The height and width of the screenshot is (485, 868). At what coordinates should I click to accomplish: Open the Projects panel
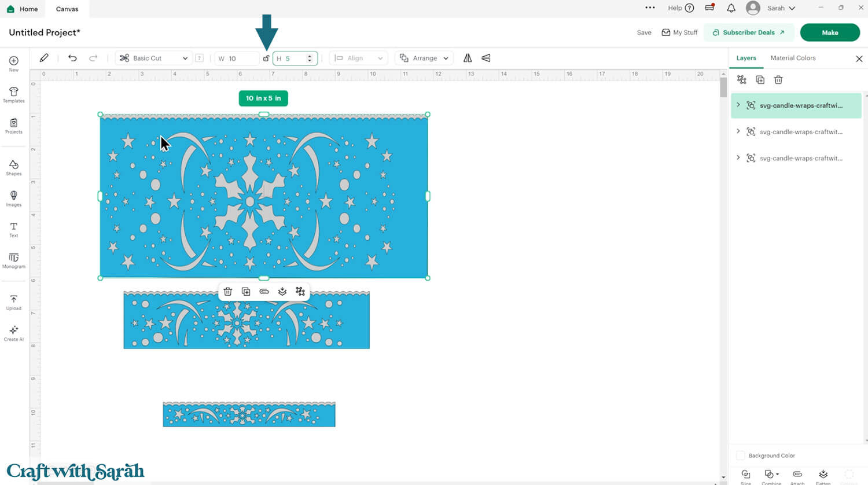(x=14, y=126)
